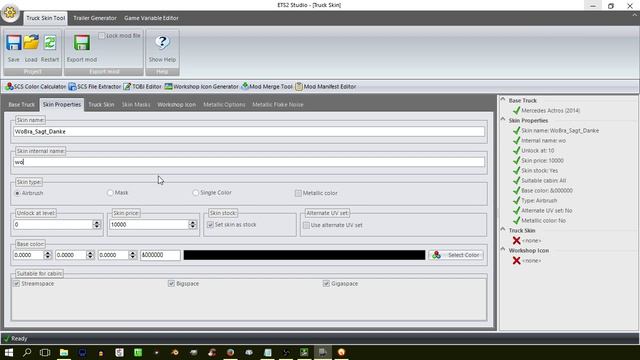Open the TOBJ Editor tool

(x=142, y=87)
